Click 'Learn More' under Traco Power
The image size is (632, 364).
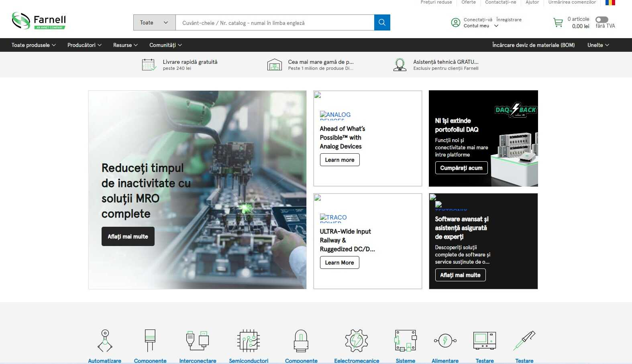(x=340, y=262)
